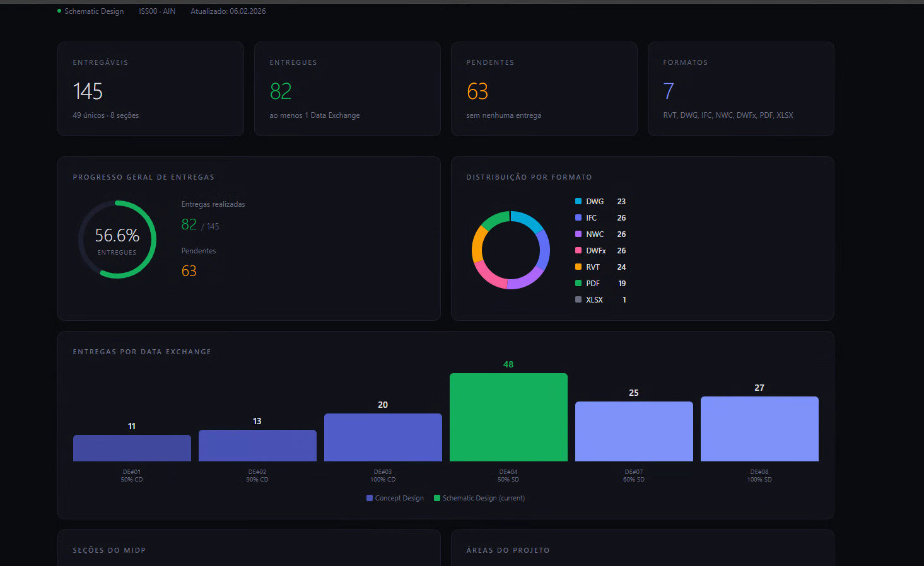Click the XLSX legend marker
Viewport: 924px width, 566px height.
[577, 299]
